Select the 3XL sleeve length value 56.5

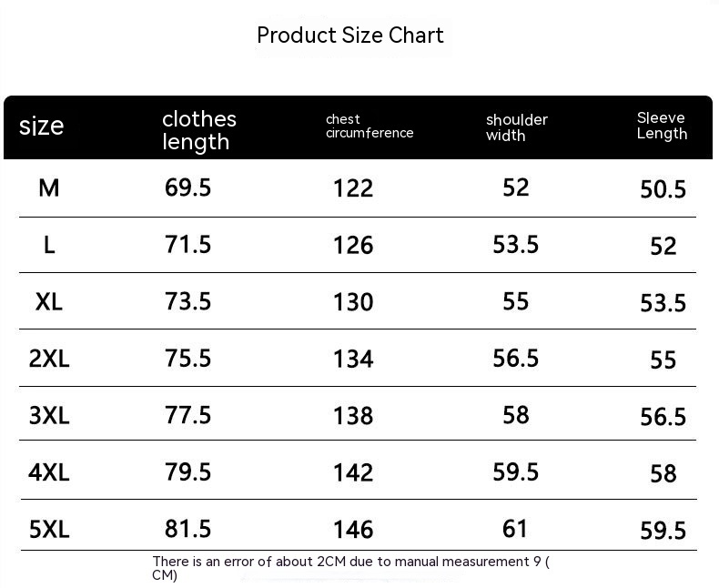click(x=663, y=417)
